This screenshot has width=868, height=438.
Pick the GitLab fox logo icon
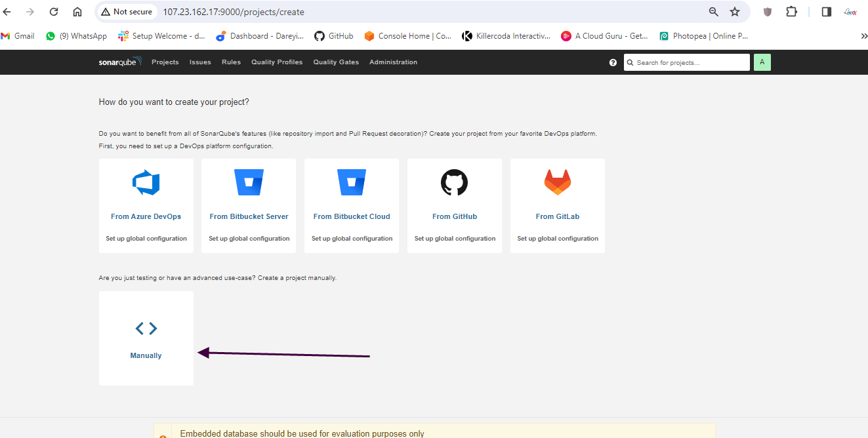[x=557, y=182]
